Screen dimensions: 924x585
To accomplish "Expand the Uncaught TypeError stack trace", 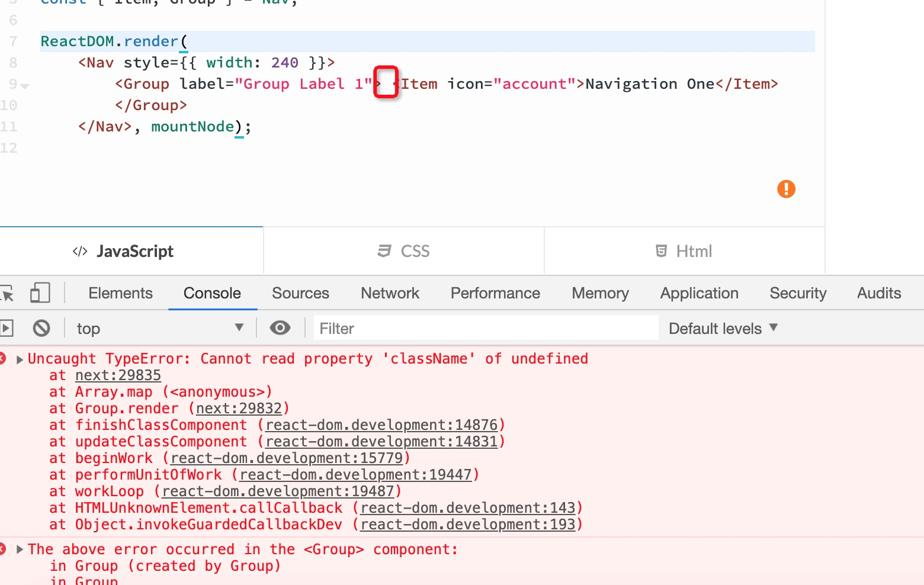I will [x=20, y=359].
